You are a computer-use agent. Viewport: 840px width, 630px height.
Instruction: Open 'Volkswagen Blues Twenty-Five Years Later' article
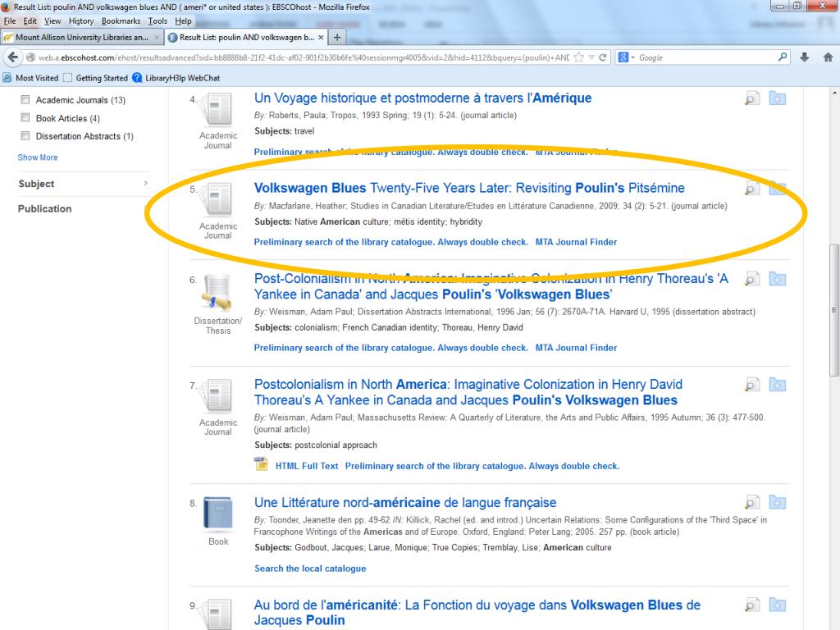point(469,188)
